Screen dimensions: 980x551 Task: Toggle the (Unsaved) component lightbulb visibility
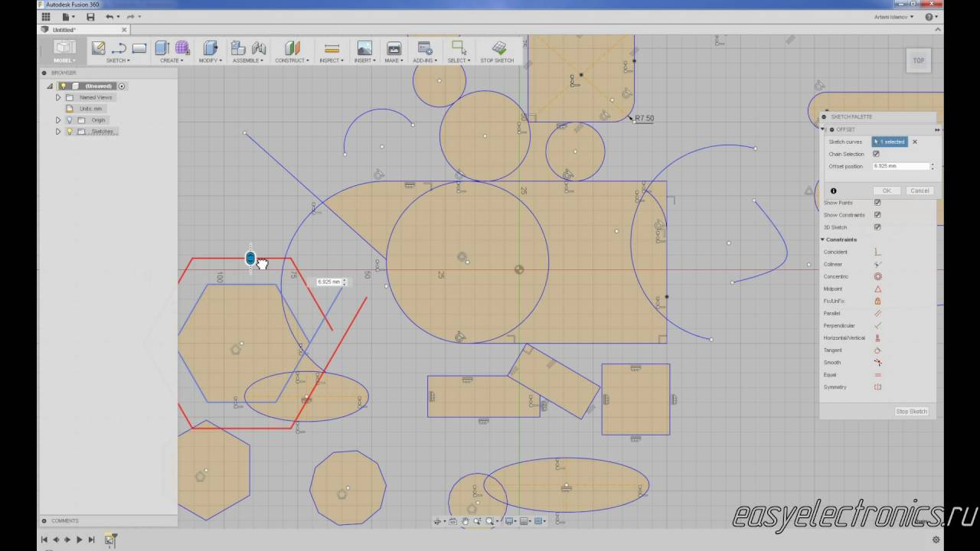point(64,86)
